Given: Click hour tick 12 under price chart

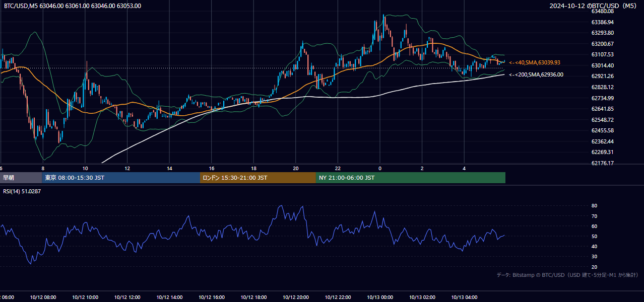Looking at the screenshot, I should tap(127, 168).
